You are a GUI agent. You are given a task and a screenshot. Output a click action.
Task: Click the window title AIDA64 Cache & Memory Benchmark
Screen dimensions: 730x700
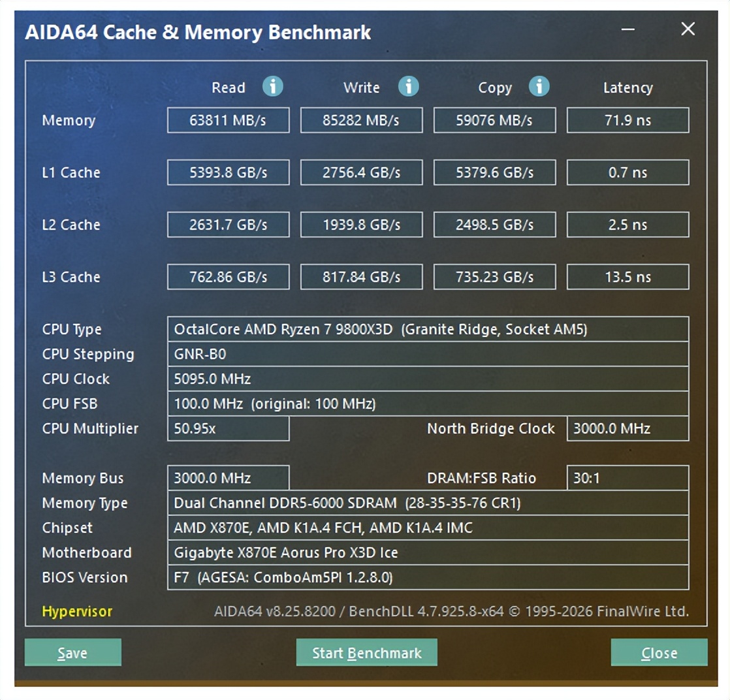198,32
